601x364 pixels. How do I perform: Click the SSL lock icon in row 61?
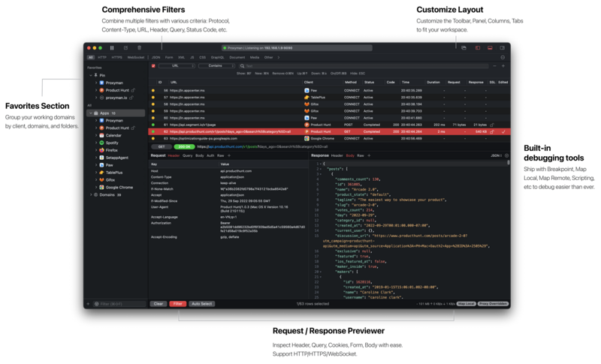point(492,125)
